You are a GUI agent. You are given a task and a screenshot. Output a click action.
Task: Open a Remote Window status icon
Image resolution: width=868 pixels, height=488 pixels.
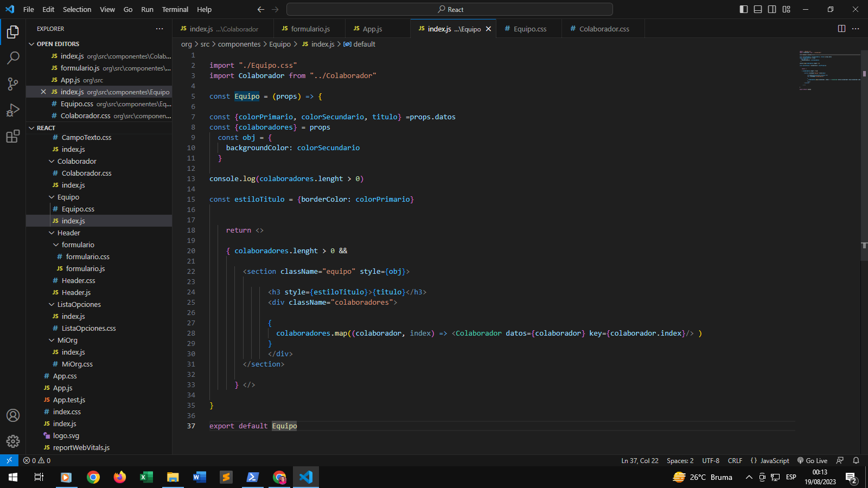point(9,460)
